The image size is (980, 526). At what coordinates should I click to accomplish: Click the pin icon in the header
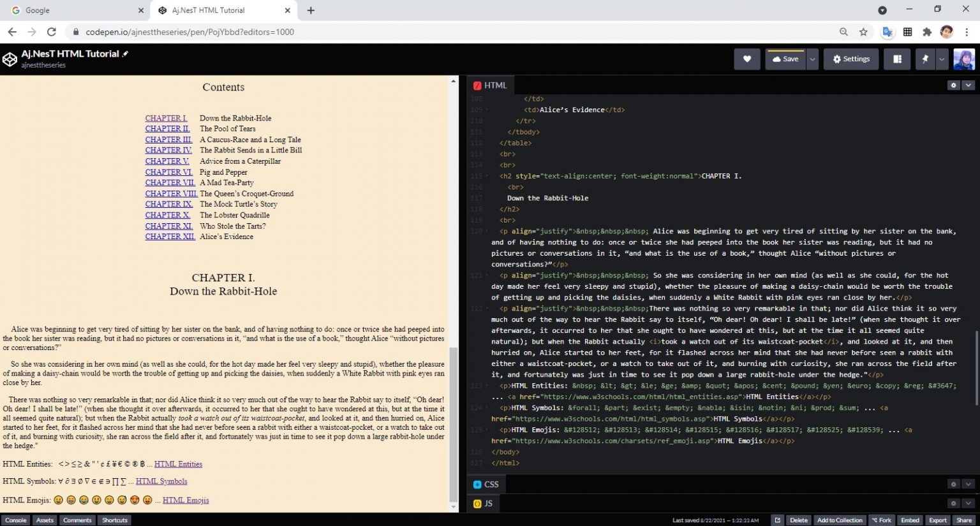pyautogui.click(x=925, y=59)
